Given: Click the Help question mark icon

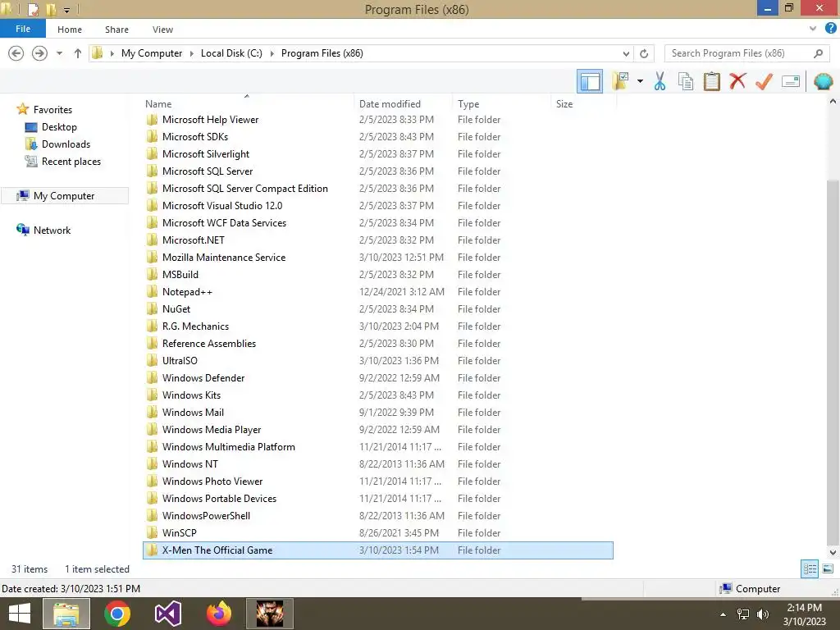Looking at the screenshot, I should click(830, 28).
